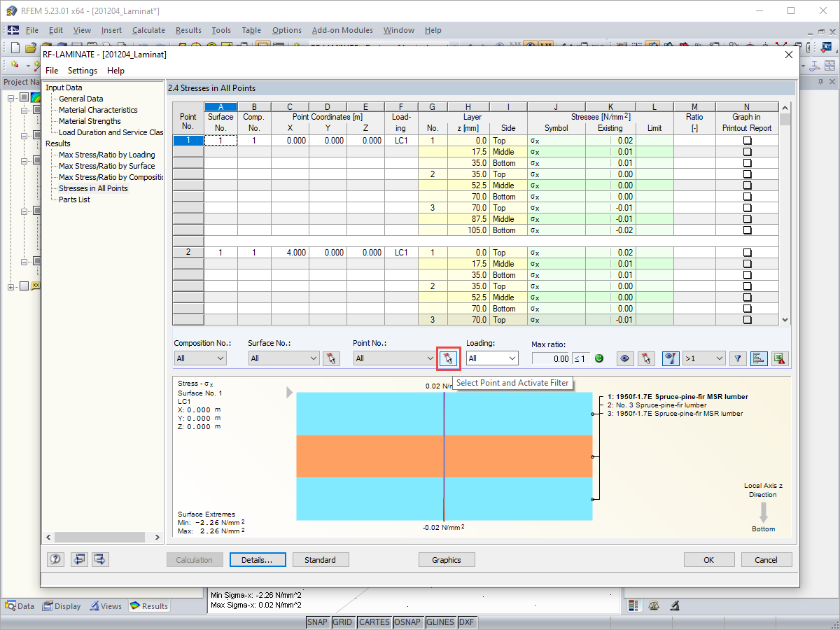Screen dimensions: 840x630
Task: Click first icon in second RFEM toolbar row
Action: [15, 65]
